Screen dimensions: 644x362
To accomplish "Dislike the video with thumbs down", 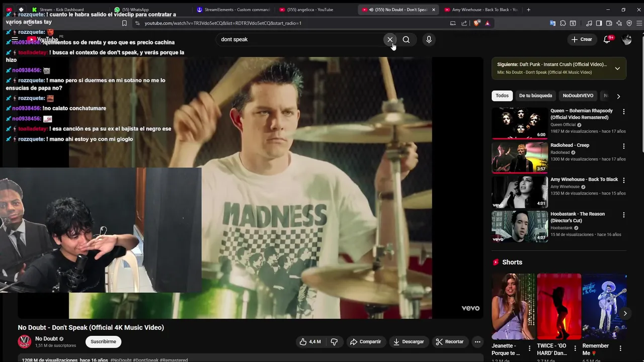I will pyautogui.click(x=334, y=342).
